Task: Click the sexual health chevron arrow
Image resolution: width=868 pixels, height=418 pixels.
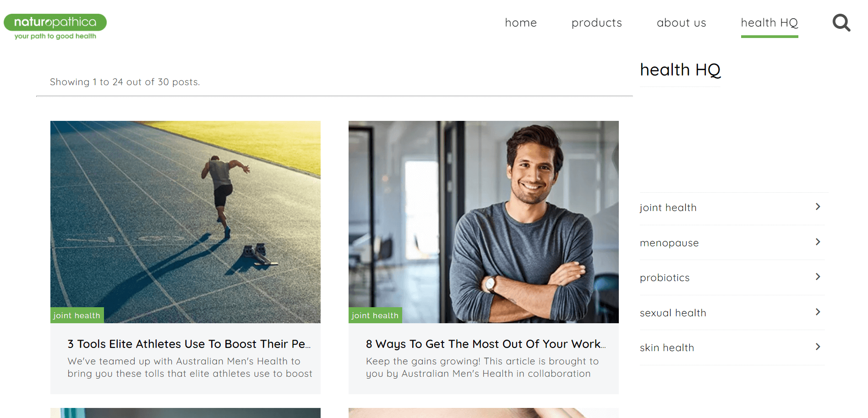Action: click(818, 312)
